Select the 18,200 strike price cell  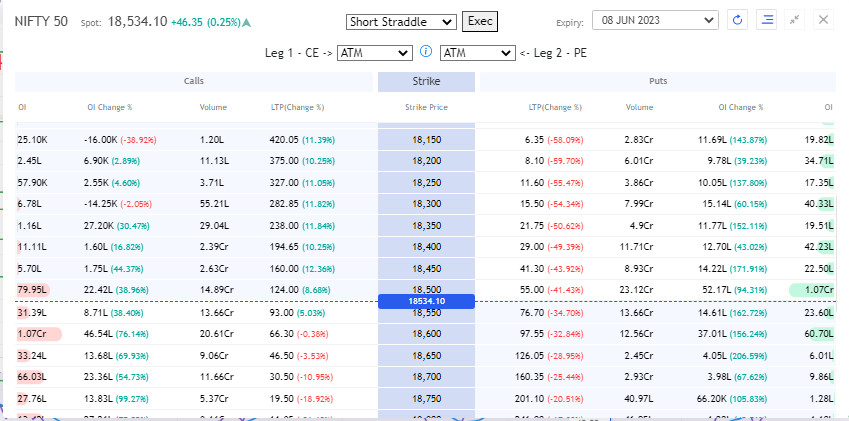coord(426,161)
